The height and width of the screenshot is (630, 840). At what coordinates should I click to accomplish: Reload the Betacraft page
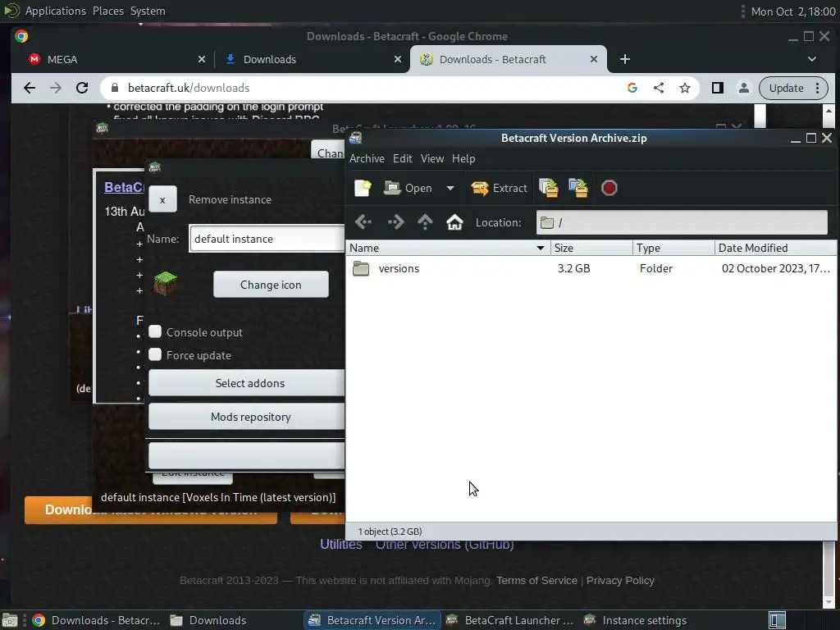click(x=82, y=88)
